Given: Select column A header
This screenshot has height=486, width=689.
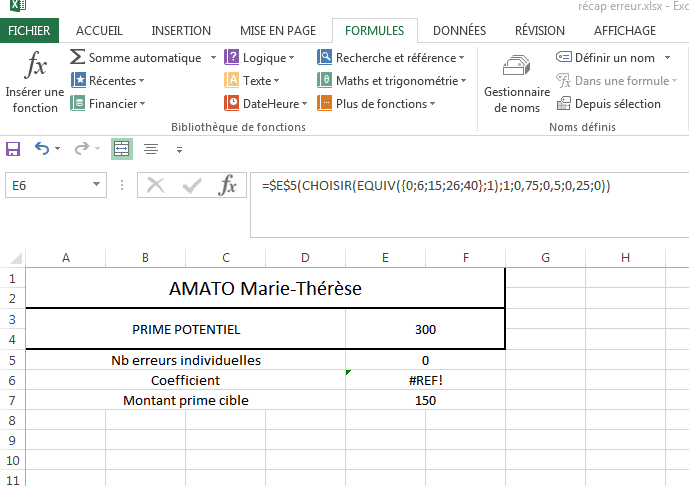Looking at the screenshot, I should (65, 258).
